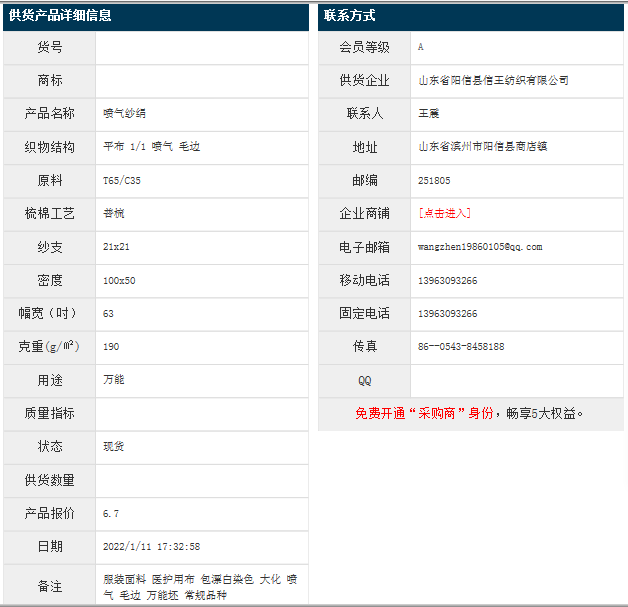Click the raw material value T65/C35

coord(122,180)
